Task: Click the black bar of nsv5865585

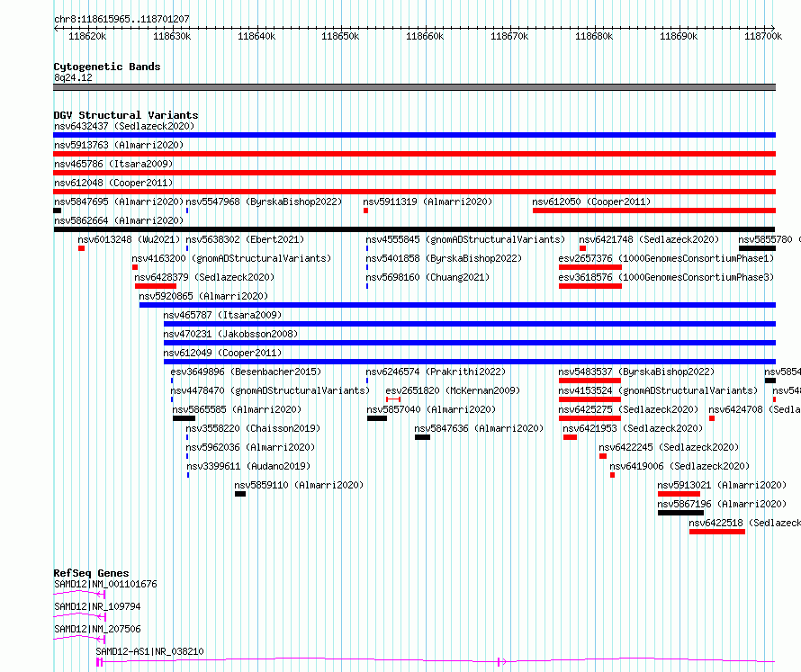Action: pyautogui.click(x=184, y=418)
